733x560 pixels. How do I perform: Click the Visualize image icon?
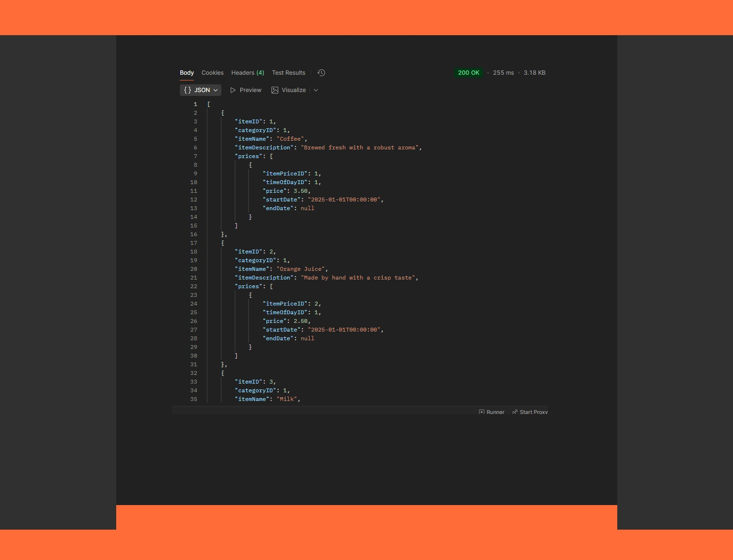pyautogui.click(x=275, y=90)
